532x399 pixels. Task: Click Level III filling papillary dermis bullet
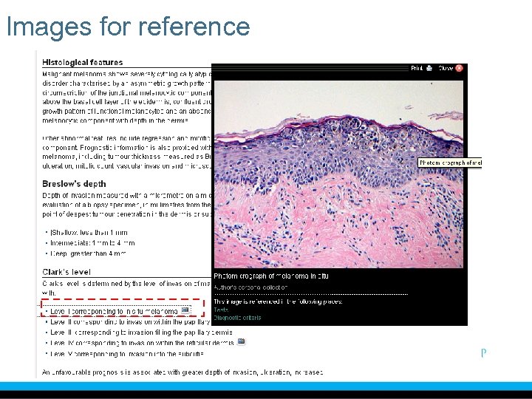coord(141,332)
